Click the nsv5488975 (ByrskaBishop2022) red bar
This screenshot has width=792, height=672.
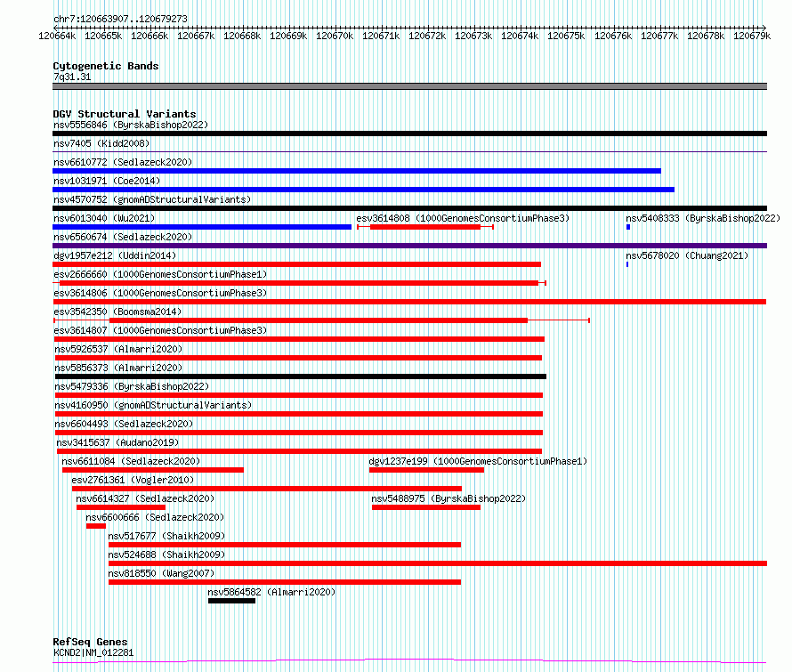[426, 508]
